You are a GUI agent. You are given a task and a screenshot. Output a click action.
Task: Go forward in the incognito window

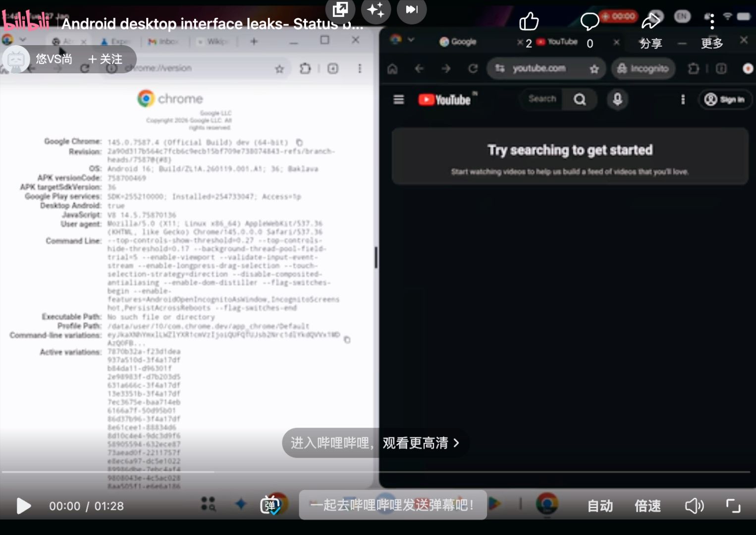click(446, 68)
